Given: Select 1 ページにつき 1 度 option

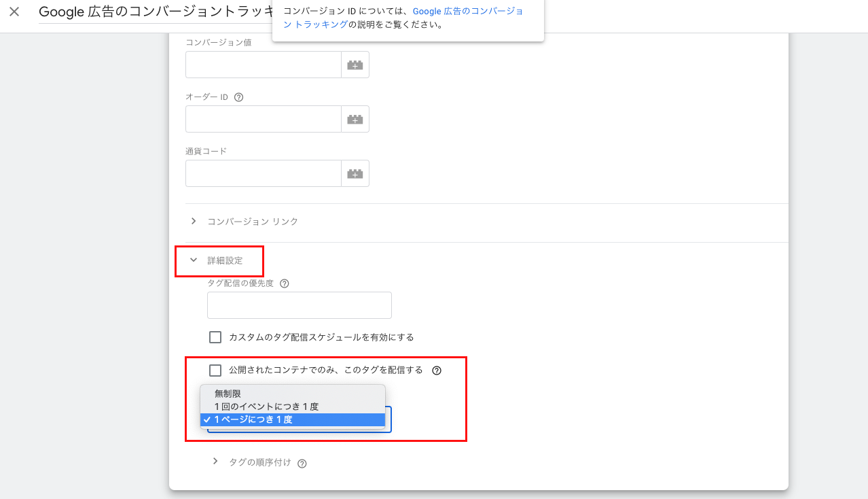Looking at the screenshot, I should pos(253,419).
